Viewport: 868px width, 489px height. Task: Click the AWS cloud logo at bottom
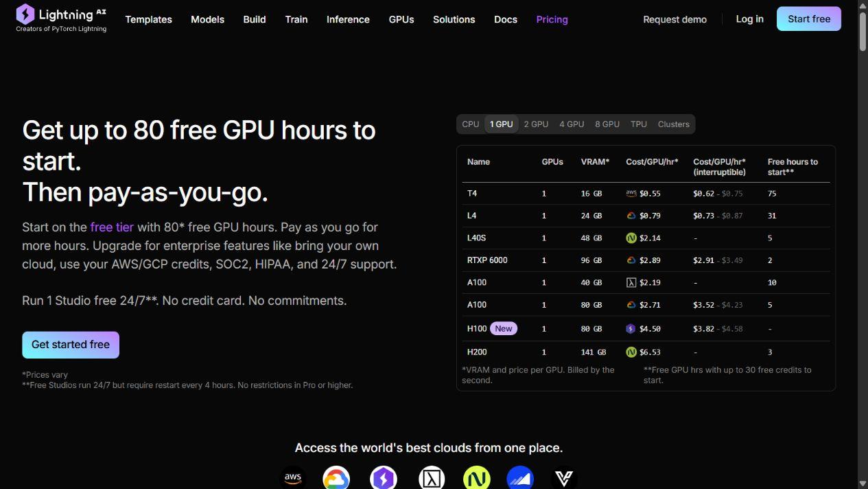coord(293,477)
